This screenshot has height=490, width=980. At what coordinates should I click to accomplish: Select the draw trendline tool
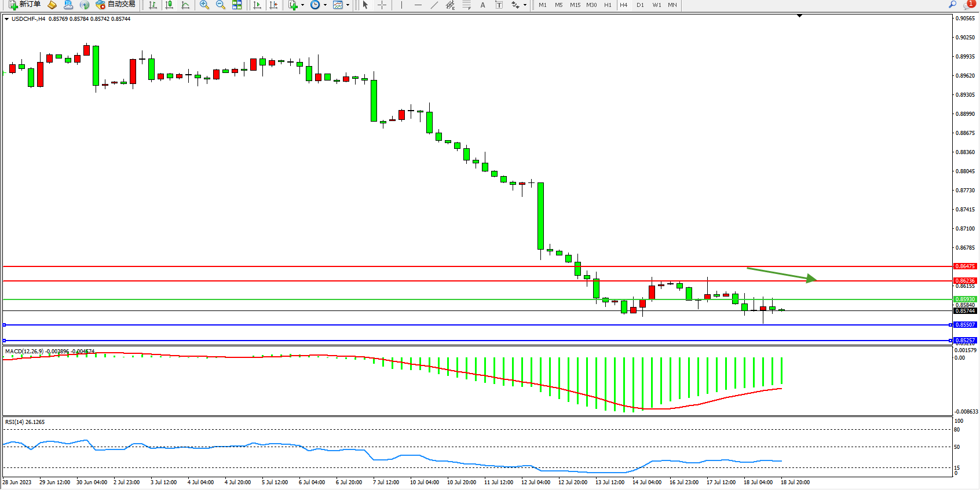pos(434,5)
